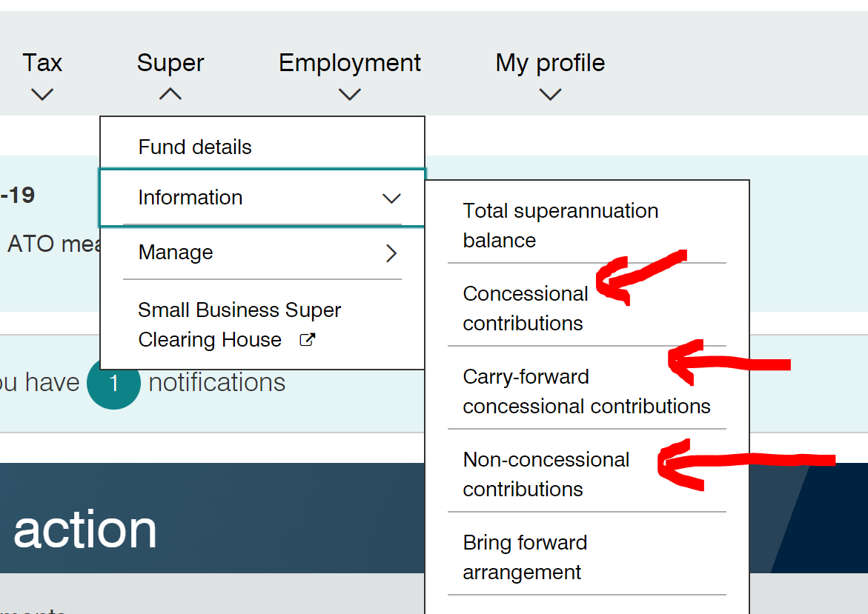Open Non-concessional contributions

click(546, 474)
